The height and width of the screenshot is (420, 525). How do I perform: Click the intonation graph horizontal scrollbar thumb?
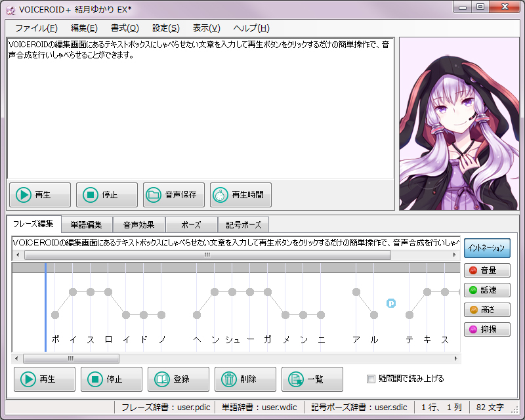[x=71, y=359]
